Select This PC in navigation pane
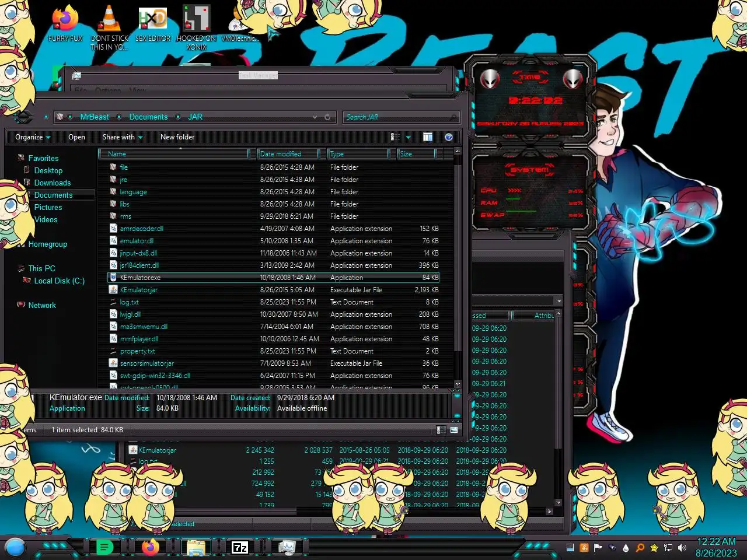The image size is (747, 560). tap(41, 269)
